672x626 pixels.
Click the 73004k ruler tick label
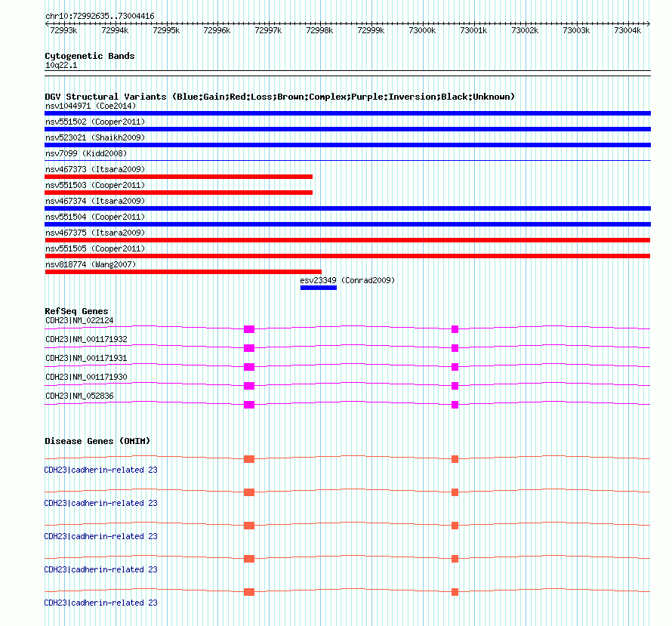[627, 30]
